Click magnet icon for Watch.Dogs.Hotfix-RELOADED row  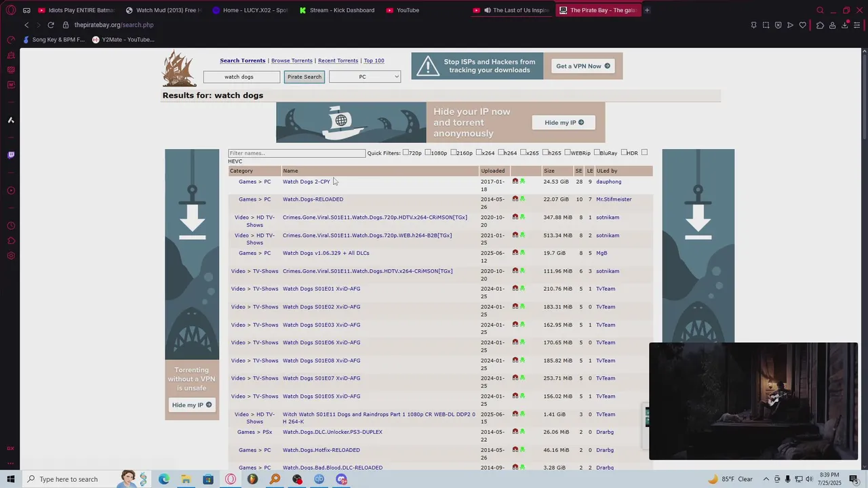[x=515, y=450]
